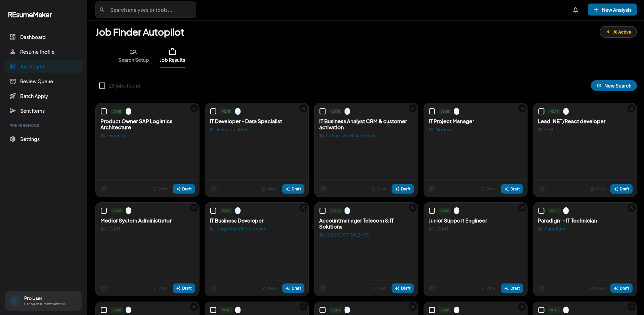Click the email icon on Product Owner SAP card

(x=104, y=189)
